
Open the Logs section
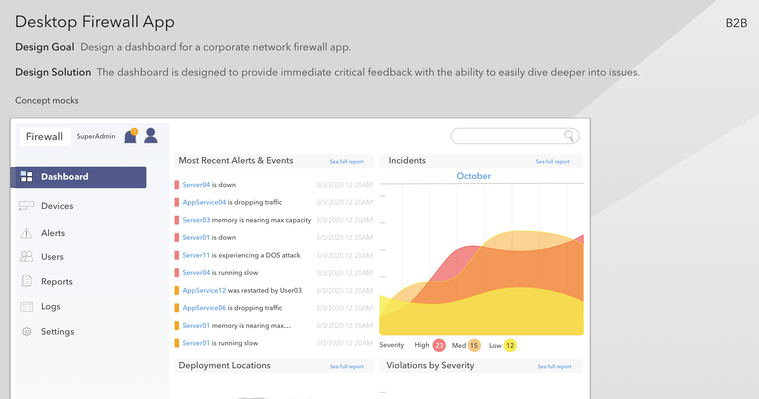(51, 307)
